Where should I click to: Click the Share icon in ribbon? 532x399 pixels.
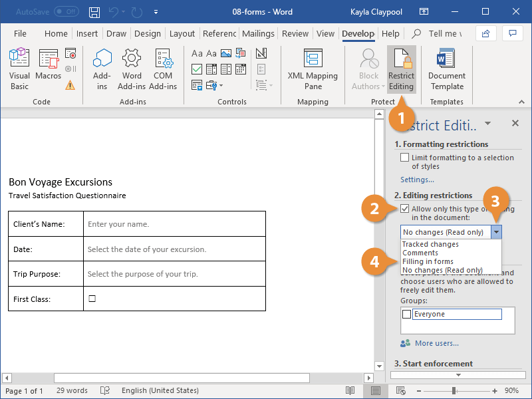click(486, 33)
